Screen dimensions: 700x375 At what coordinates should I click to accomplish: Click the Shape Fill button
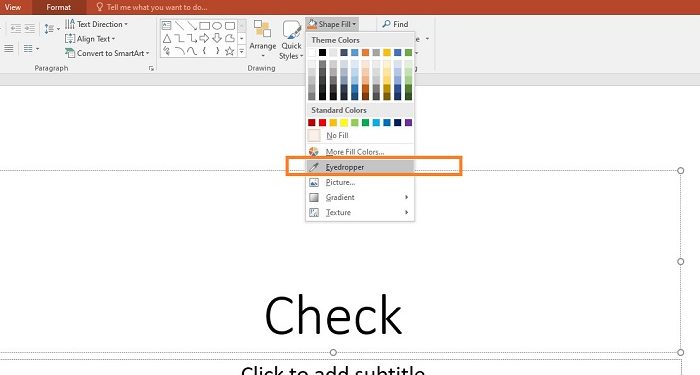tap(332, 24)
